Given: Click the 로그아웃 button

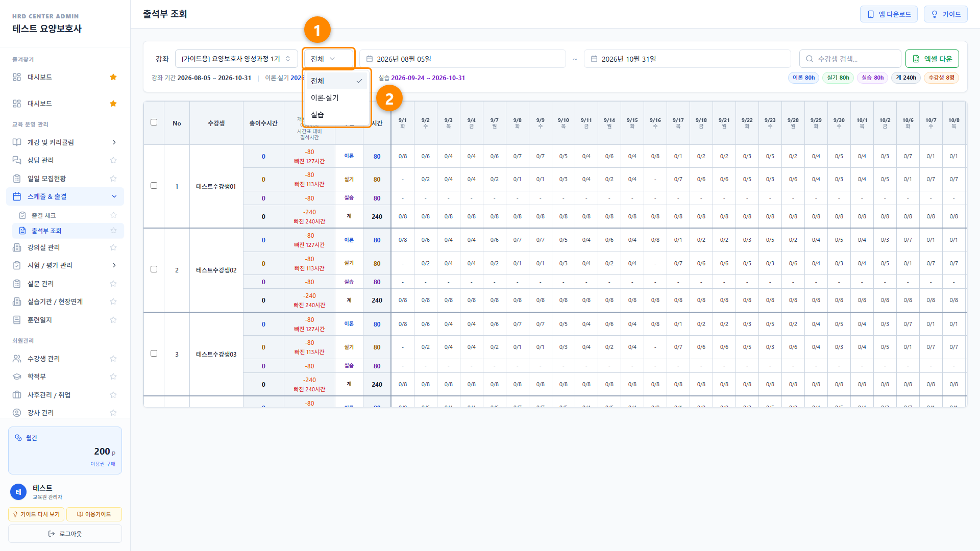Looking at the screenshot, I should (x=65, y=534).
